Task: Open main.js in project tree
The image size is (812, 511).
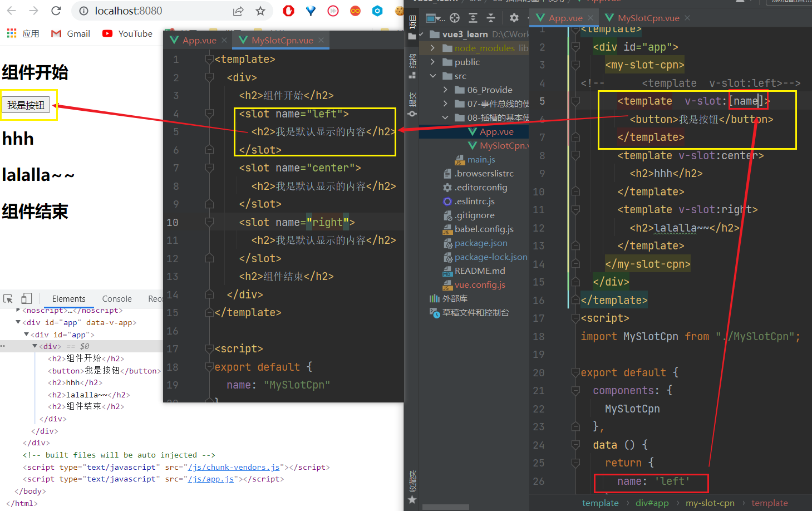Action: (x=475, y=159)
